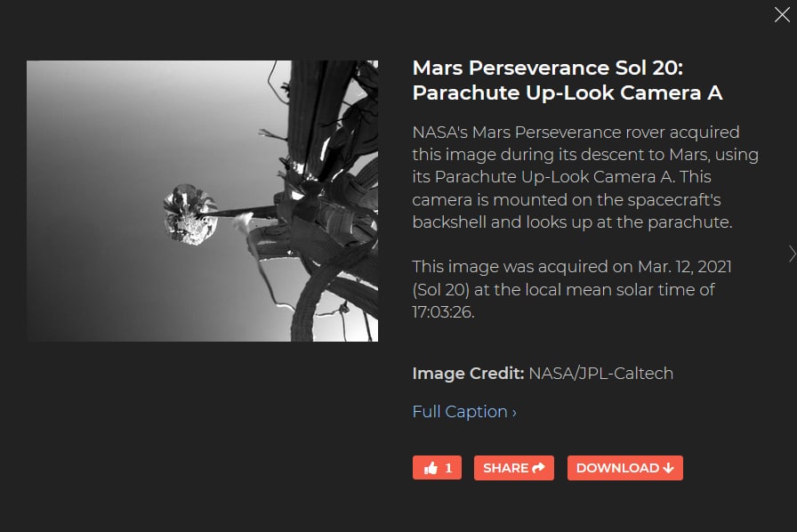Viewport: 797px width, 532px height.
Task: Click the 17:03:26 solar time text
Action: pos(443,311)
